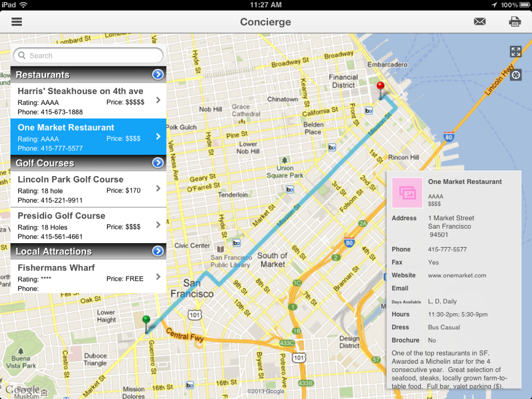Screen dimensions: 532x399
Task: Tap the San Francisco Public Library icon
Action: coord(221,250)
